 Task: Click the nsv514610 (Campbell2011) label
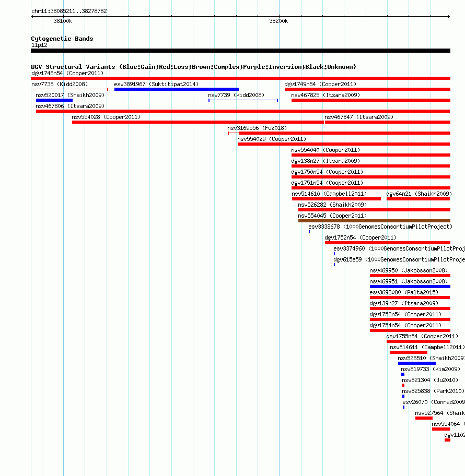(x=329, y=193)
